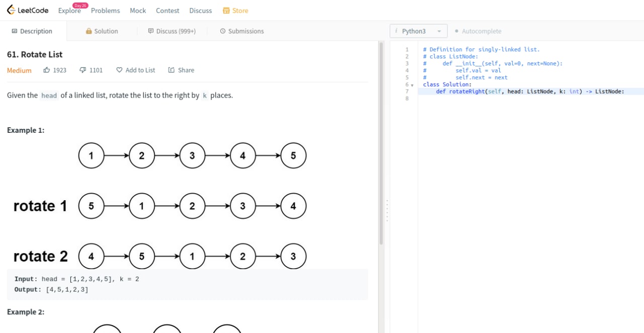Screen dimensions: 644x333
Task: Click the Share icon
Action: click(x=172, y=70)
